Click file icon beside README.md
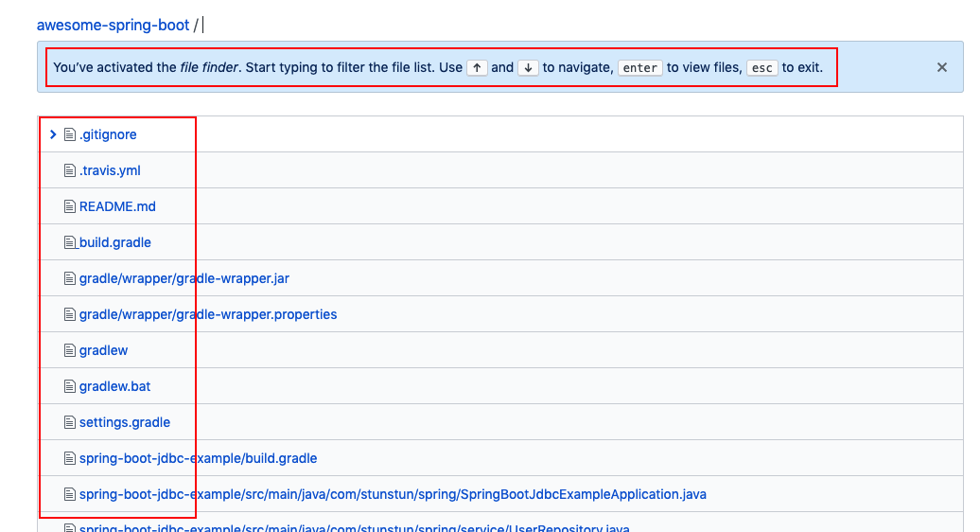The image size is (980, 532). point(70,206)
